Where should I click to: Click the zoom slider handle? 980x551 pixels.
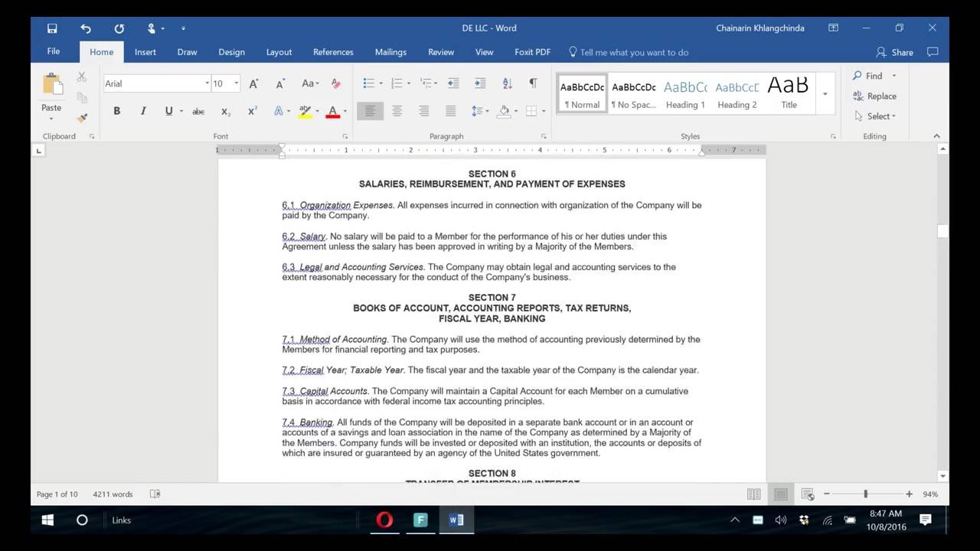tap(866, 494)
